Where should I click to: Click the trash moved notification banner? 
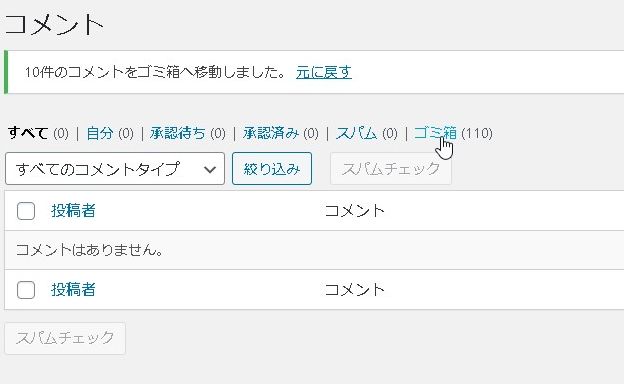(x=314, y=72)
